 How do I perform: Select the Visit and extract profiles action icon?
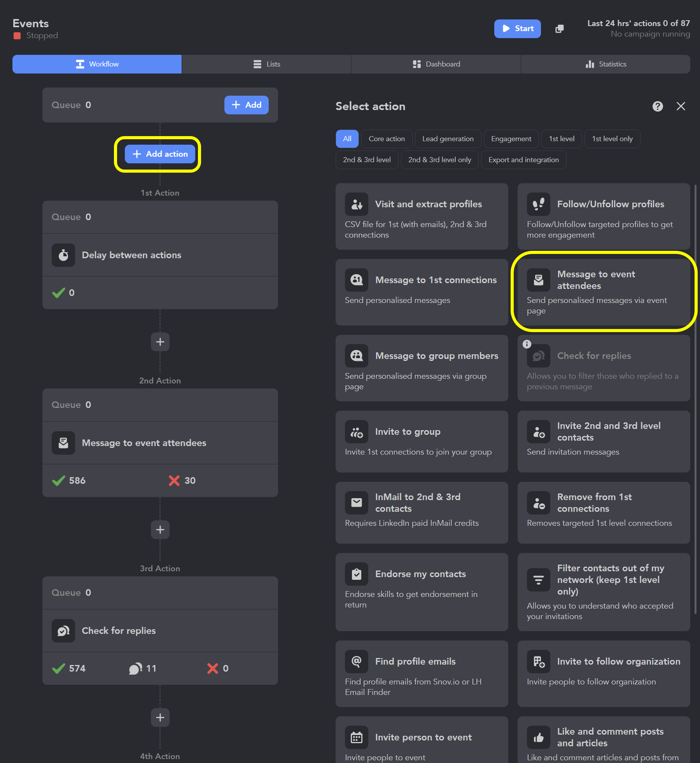[x=356, y=204]
